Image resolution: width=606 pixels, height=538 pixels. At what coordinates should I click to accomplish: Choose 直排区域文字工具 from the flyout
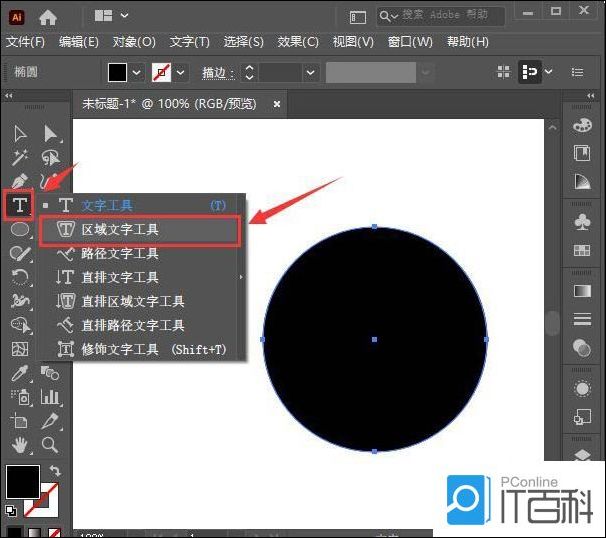pos(141,301)
